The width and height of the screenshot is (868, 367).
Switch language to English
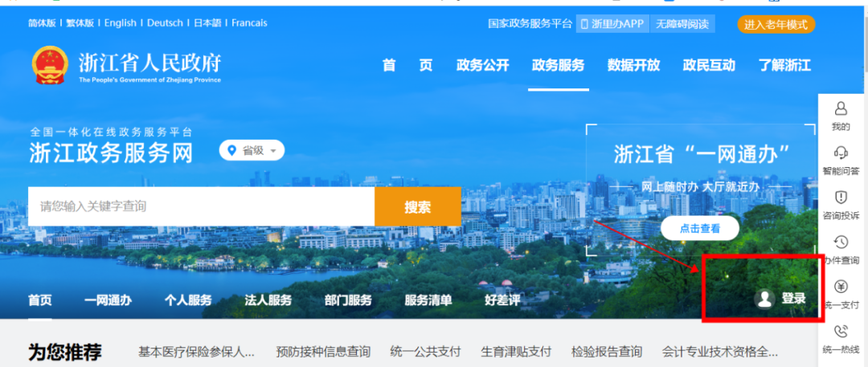pos(121,23)
